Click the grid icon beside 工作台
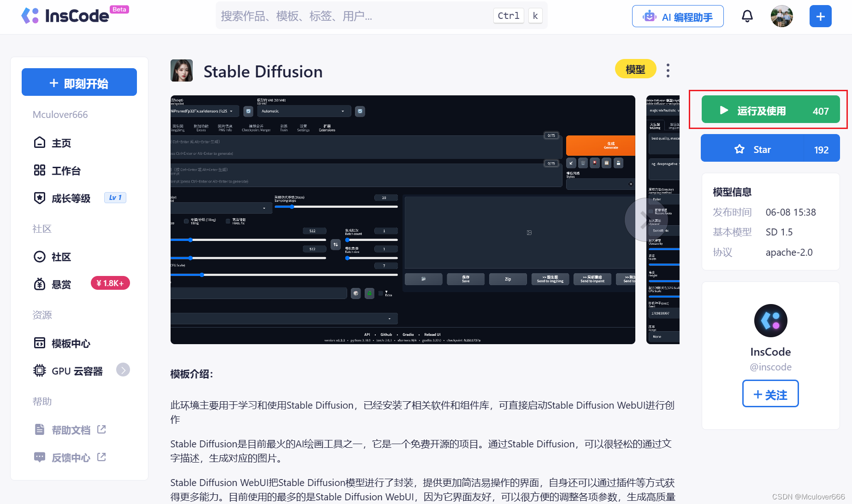 coord(40,170)
